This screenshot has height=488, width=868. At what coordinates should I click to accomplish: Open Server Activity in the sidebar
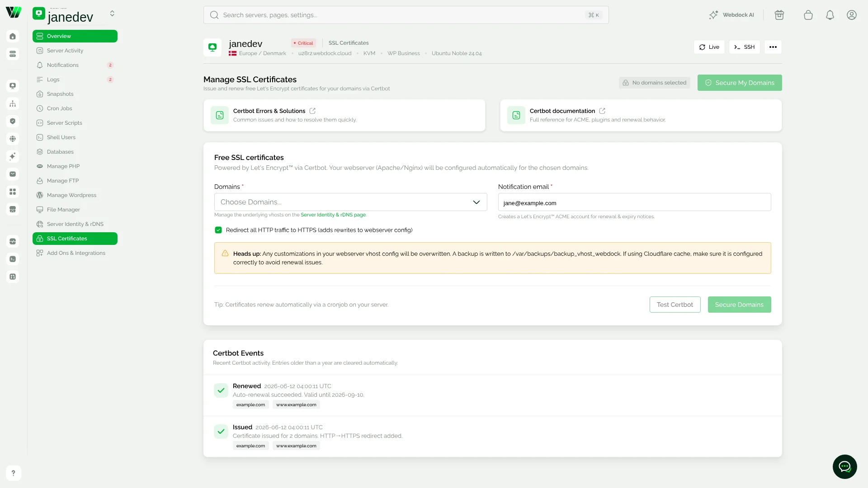point(75,51)
